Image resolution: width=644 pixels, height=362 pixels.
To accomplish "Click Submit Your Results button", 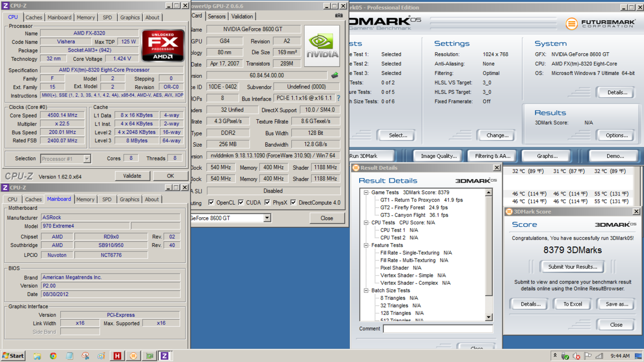I will point(573,267).
